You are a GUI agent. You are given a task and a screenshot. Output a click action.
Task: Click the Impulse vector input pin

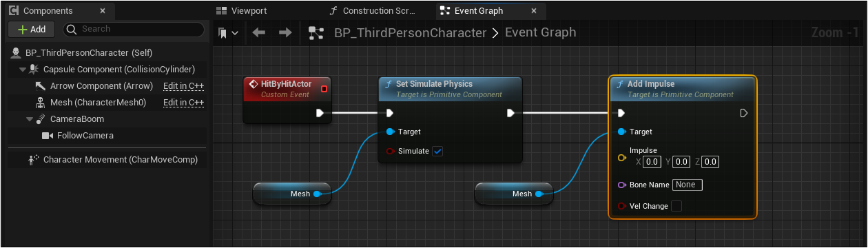[622, 158]
